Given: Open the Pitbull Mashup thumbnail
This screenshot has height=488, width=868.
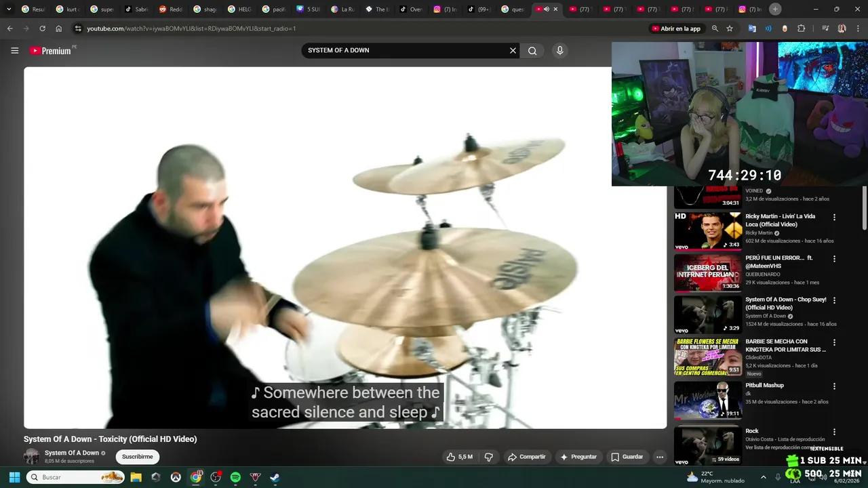Looking at the screenshot, I should point(708,401).
